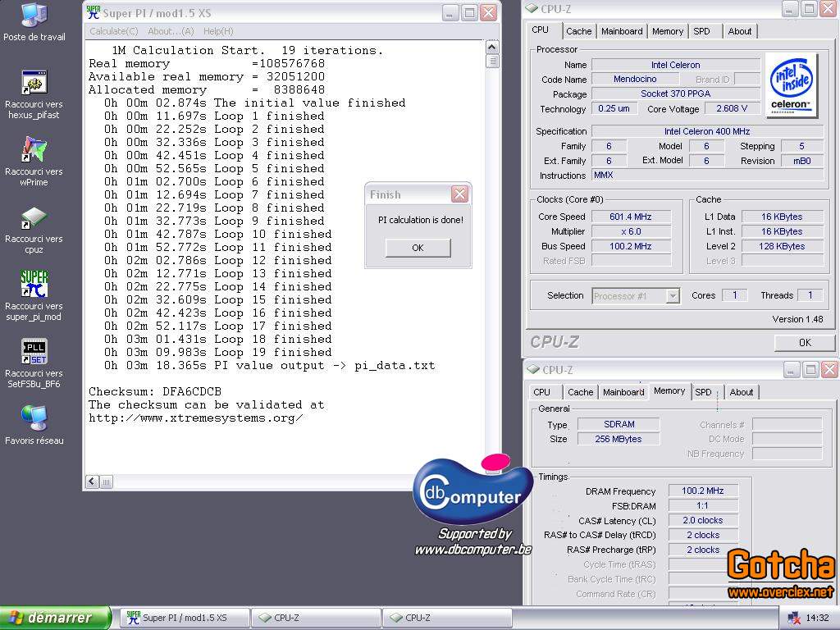Click the CAS# Latency 2.0 clocks value
Viewport: 840px width, 630px height.
click(703, 520)
